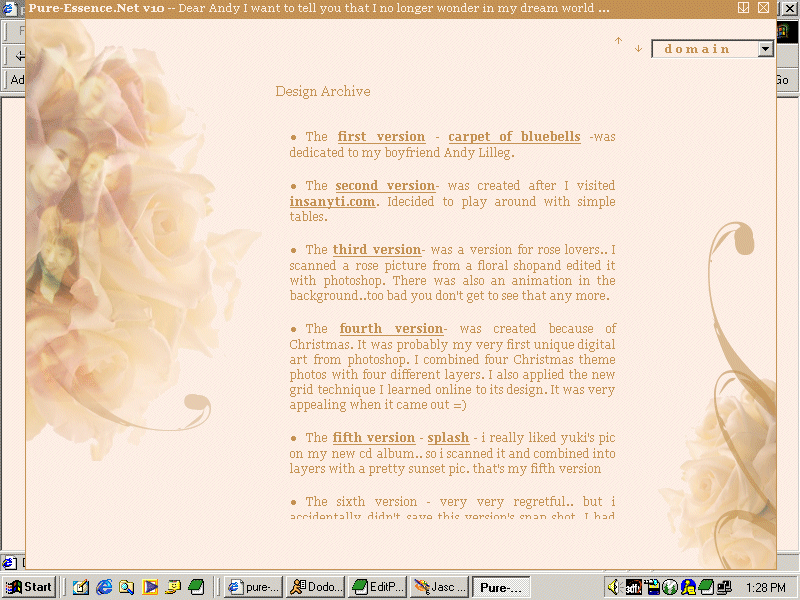Click the Show Desktop quick launch icon
This screenshot has width=800, height=600.
coord(81,587)
